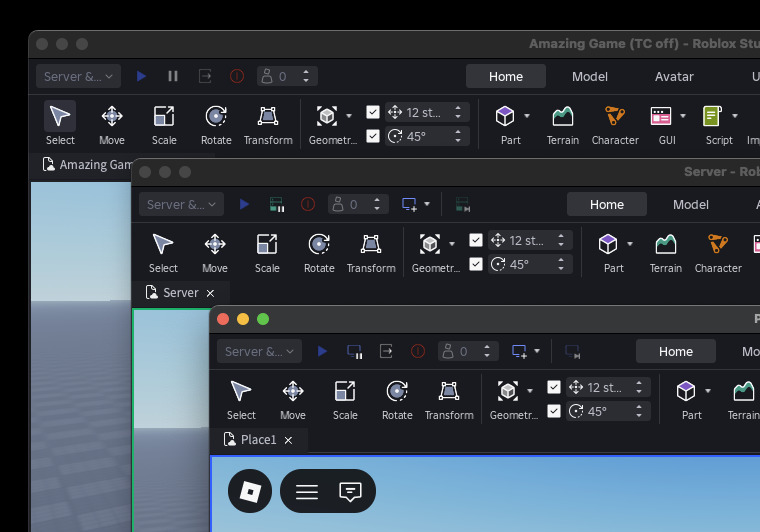This screenshot has height=532, width=760.
Task: Expand Geometry dropdown arrow in Amazing Game window
Action: point(349,116)
